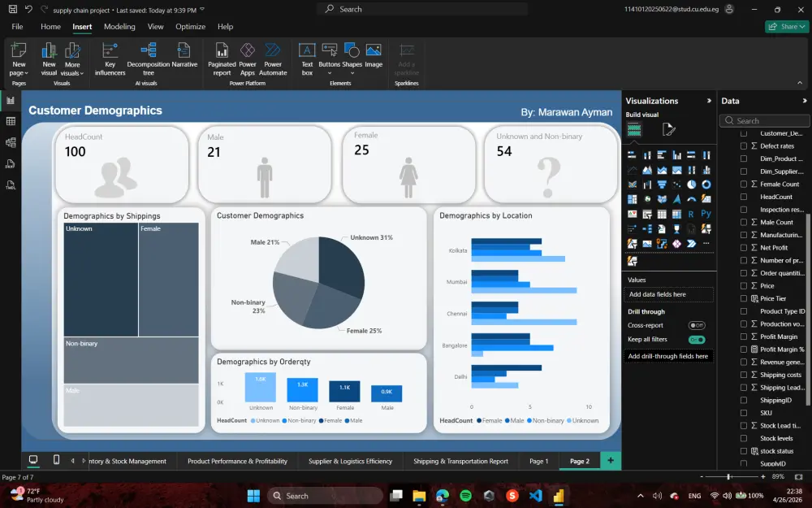This screenshot has height=508, width=812.
Task: Open the Shipping & Transportation Report page tab
Action: coord(460,461)
